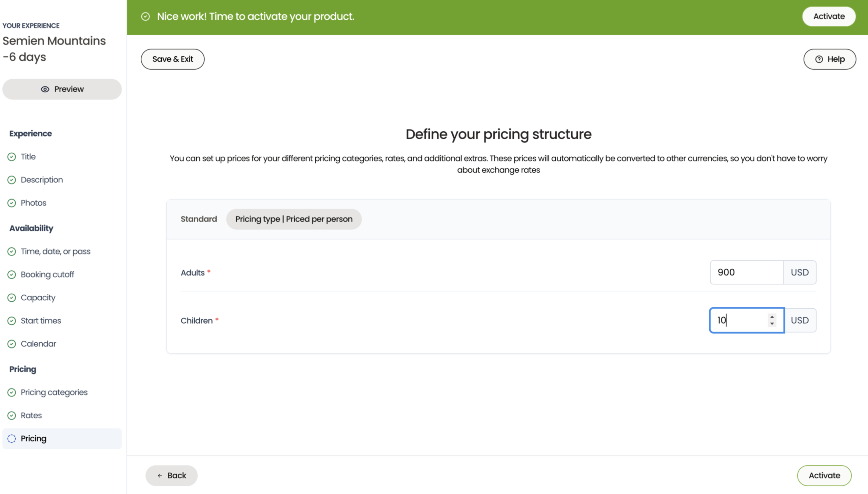The height and width of the screenshot is (494, 868).
Task: Focus the Adults price input field
Action: 746,272
